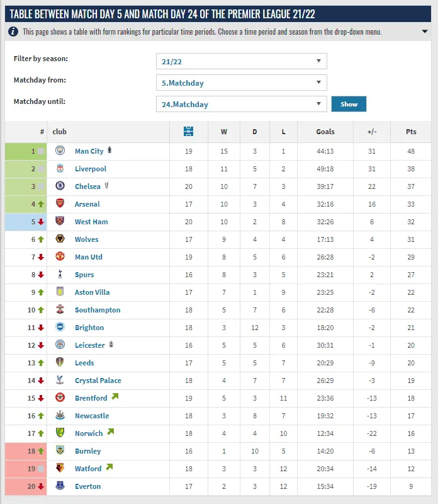Click the info icon in description bar
438x504 pixels.
click(14, 31)
